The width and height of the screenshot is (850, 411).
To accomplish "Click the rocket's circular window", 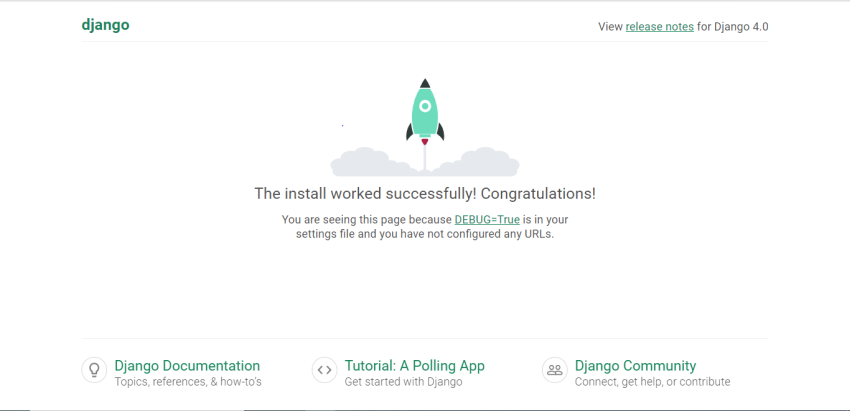I will click(425, 106).
